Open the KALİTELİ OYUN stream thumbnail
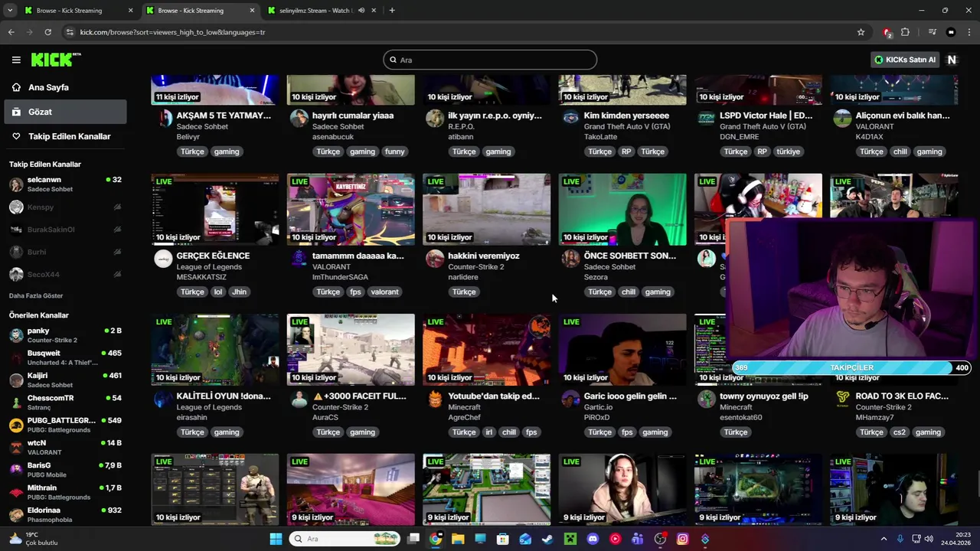This screenshot has width=980, height=551. point(215,350)
